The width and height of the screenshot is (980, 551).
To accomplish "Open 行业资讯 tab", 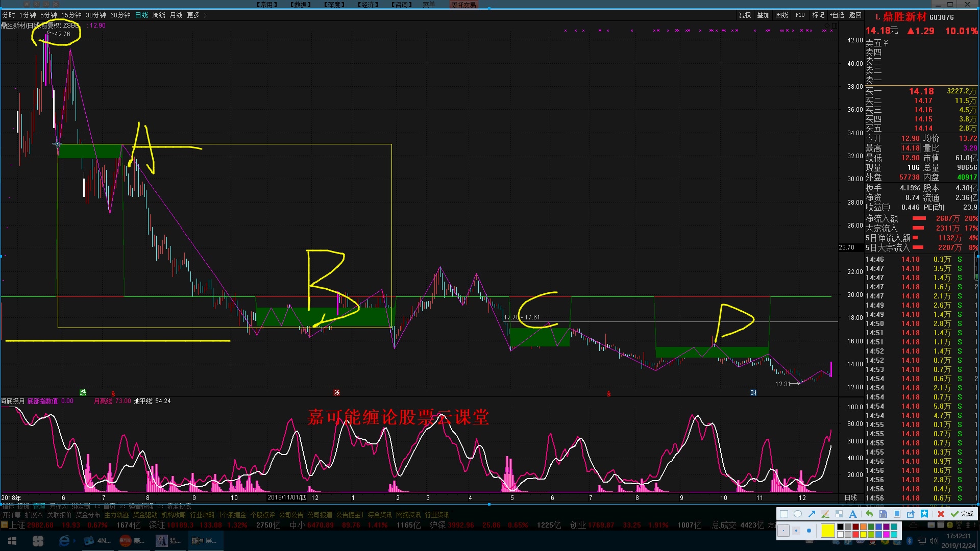I will tap(437, 515).
